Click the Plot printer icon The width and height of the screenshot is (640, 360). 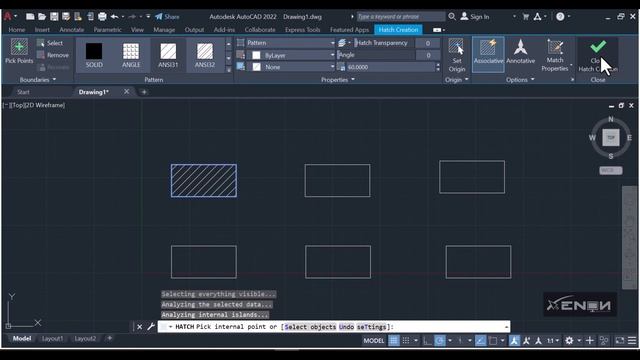[102, 17]
